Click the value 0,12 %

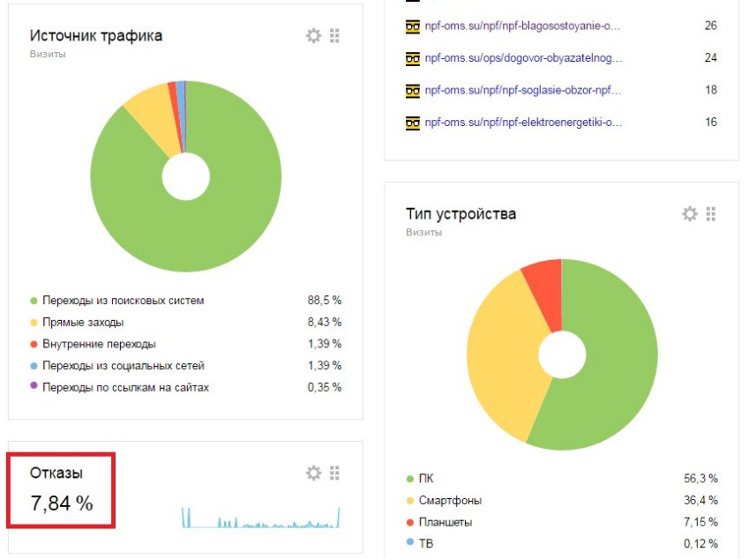[x=700, y=544]
